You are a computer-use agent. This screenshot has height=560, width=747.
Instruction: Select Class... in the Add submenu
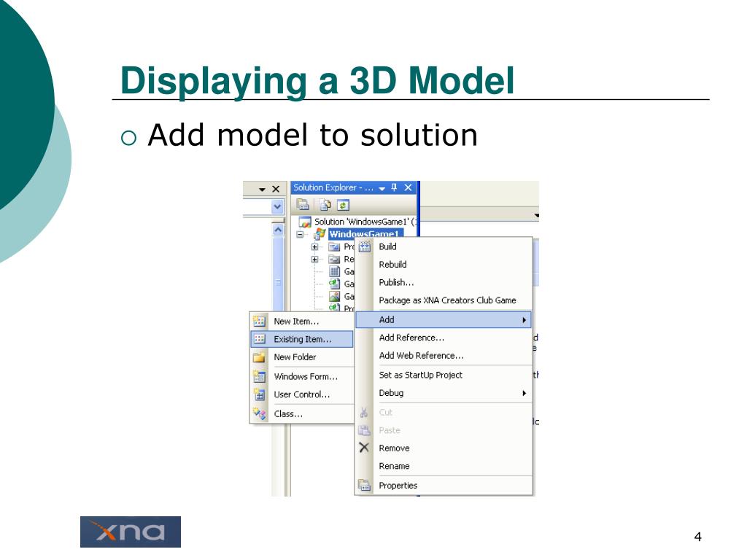click(302, 414)
